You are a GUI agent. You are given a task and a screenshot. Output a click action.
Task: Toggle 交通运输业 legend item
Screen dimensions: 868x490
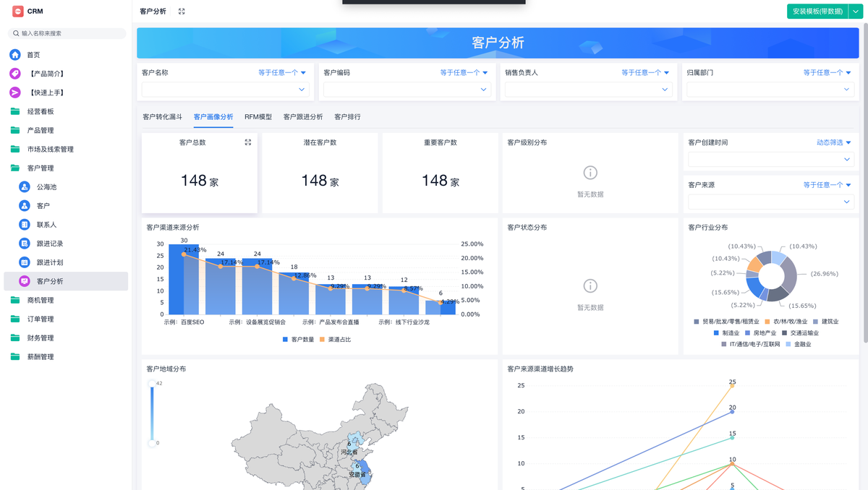(800, 333)
